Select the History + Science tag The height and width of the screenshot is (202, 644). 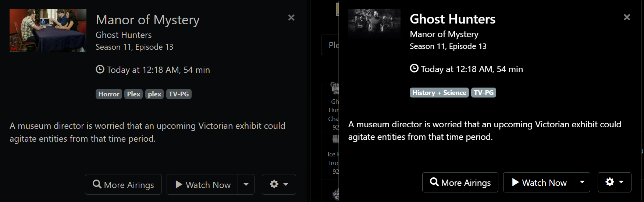point(439,93)
